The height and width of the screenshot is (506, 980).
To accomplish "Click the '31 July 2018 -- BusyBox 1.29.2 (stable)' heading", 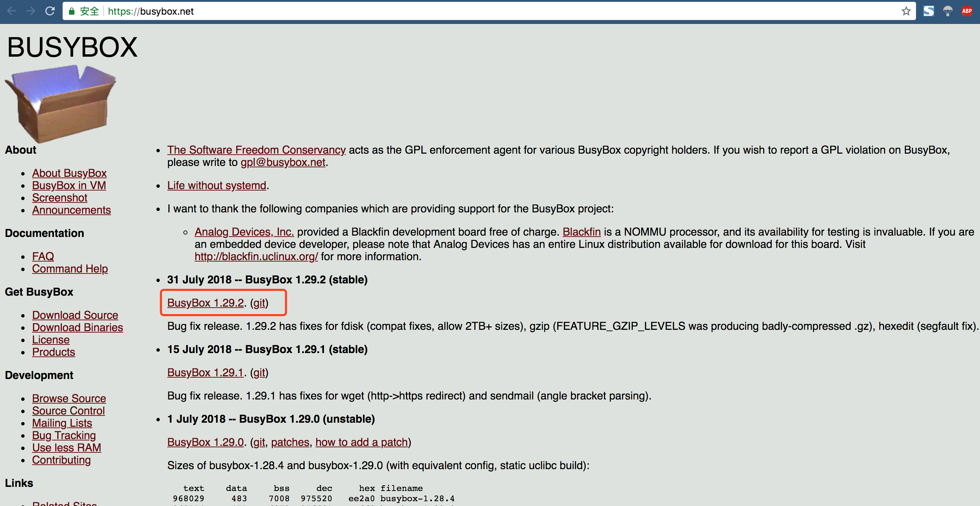I will coord(267,280).
